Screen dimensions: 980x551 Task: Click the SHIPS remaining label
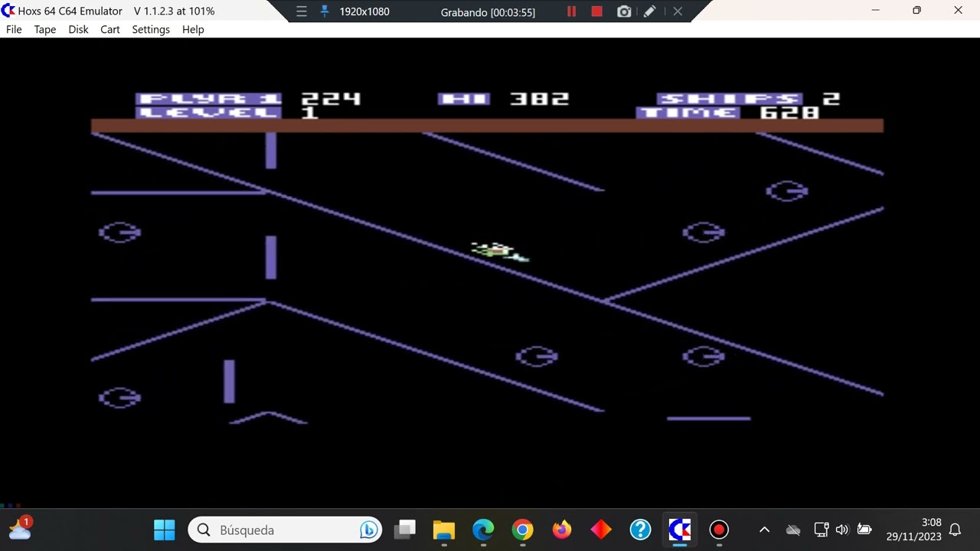[730, 99]
